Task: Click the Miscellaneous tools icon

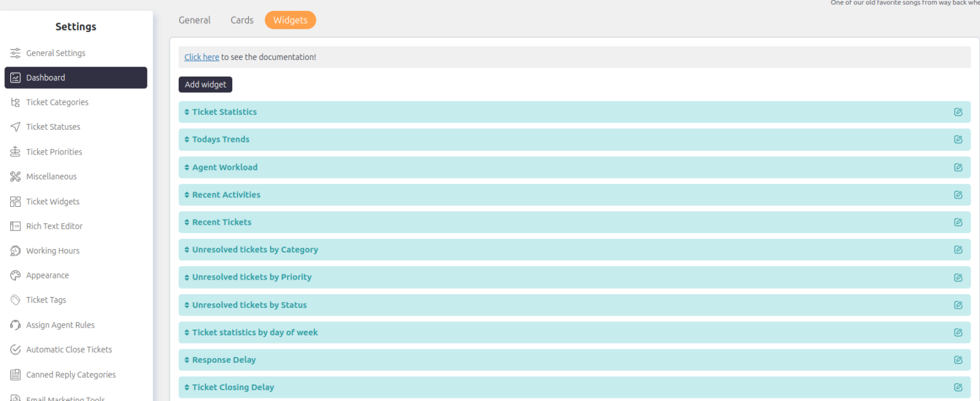Action: (x=14, y=176)
